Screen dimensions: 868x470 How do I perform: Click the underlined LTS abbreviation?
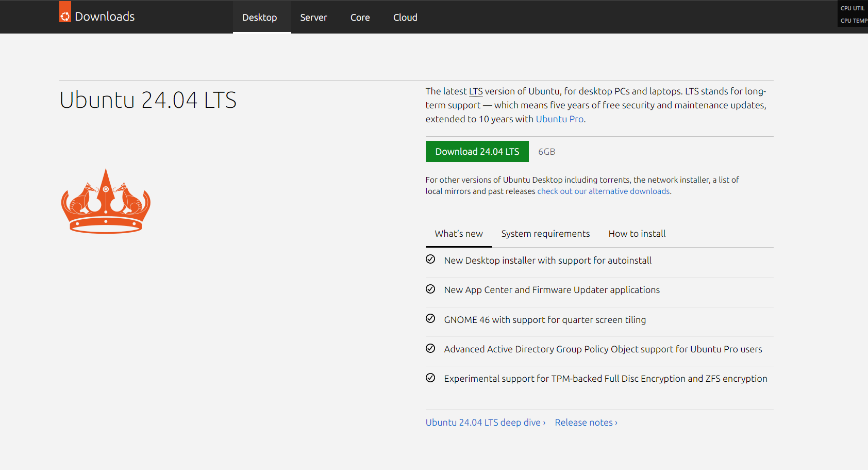(x=476, y=91)
